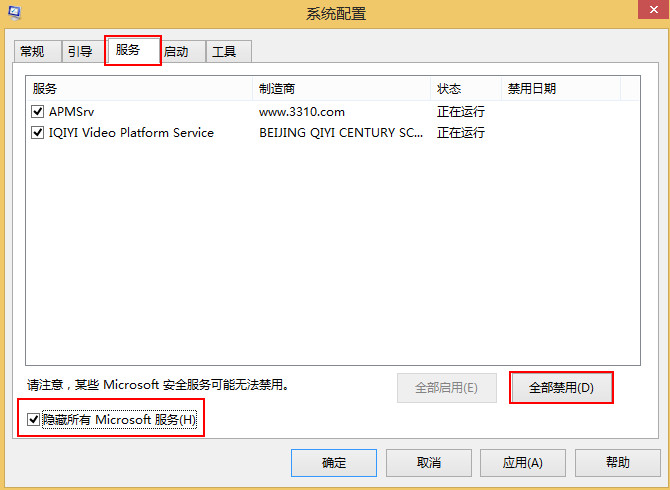This screenshot has width=670, height=490.
Task: Sort by the 禁用日期 column header
Action: pos(560,89)
